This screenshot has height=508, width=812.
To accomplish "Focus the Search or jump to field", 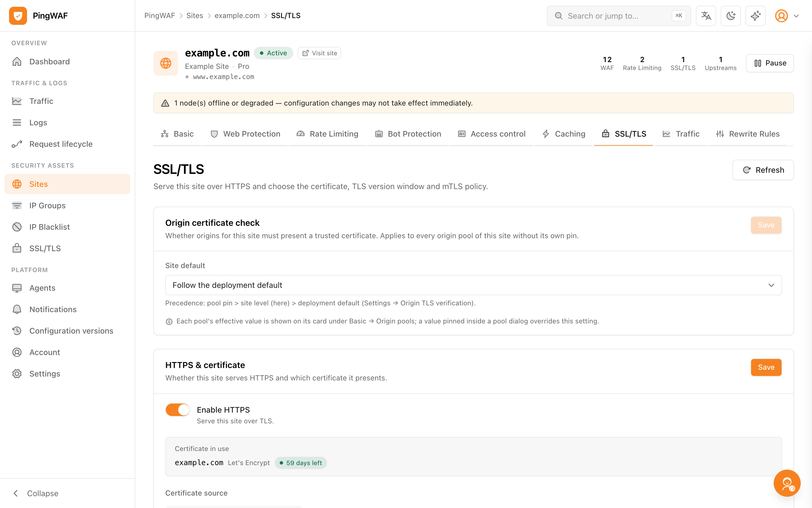I will (x=619, y=16).
